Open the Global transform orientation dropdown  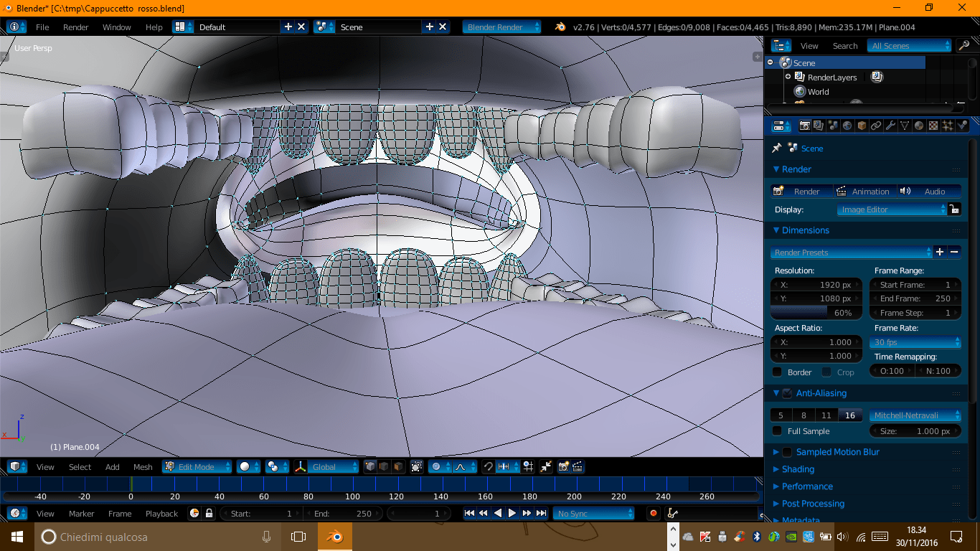(333, 466)
